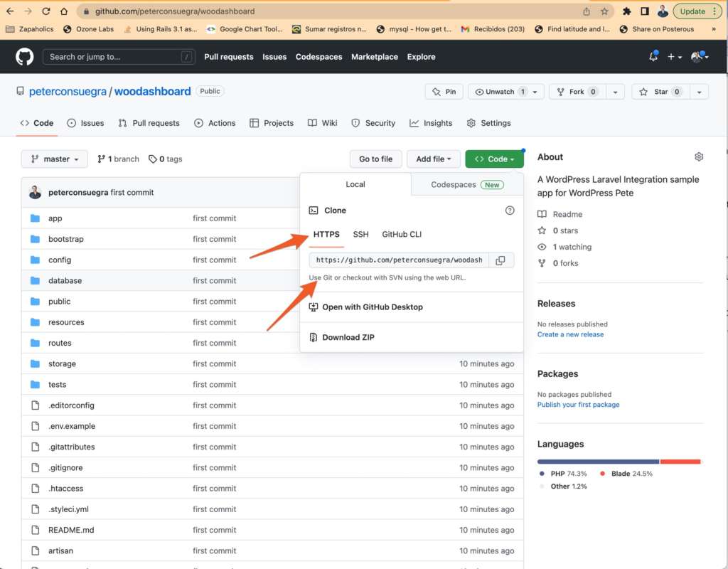
Task: Expand the master branch dropdown
Action: (55, 159)
